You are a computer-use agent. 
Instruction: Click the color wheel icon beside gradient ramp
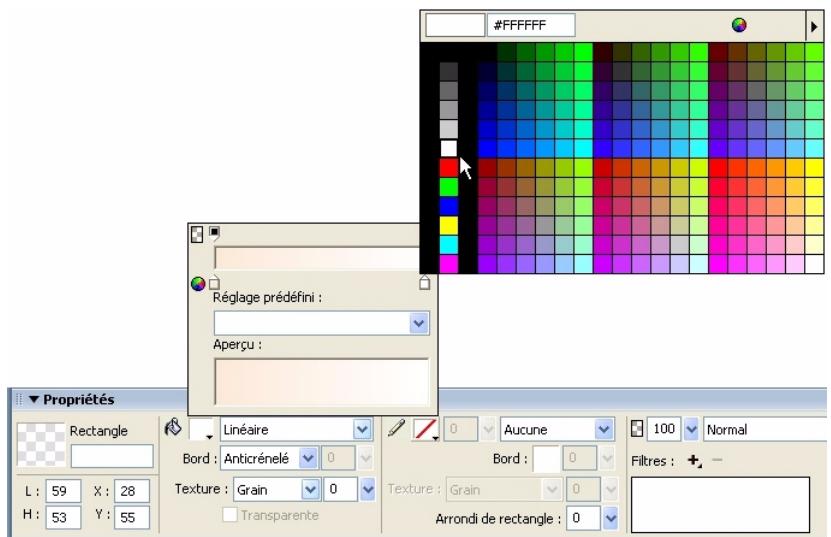click(x=198, y=284)
